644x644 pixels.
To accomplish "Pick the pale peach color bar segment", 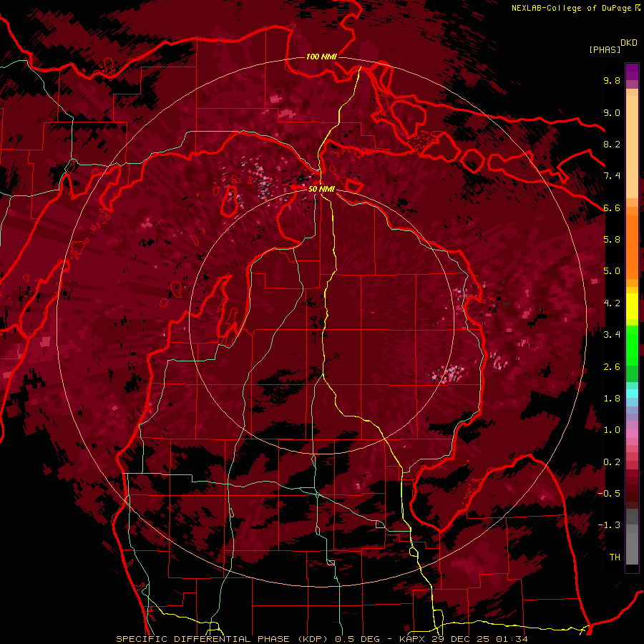I will tap(632, 146).
